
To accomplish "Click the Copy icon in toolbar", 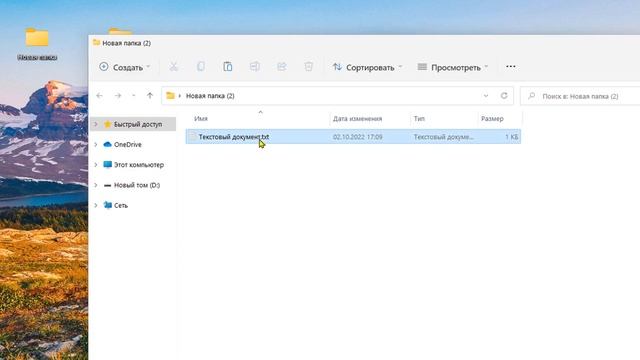I will point(200,67).
